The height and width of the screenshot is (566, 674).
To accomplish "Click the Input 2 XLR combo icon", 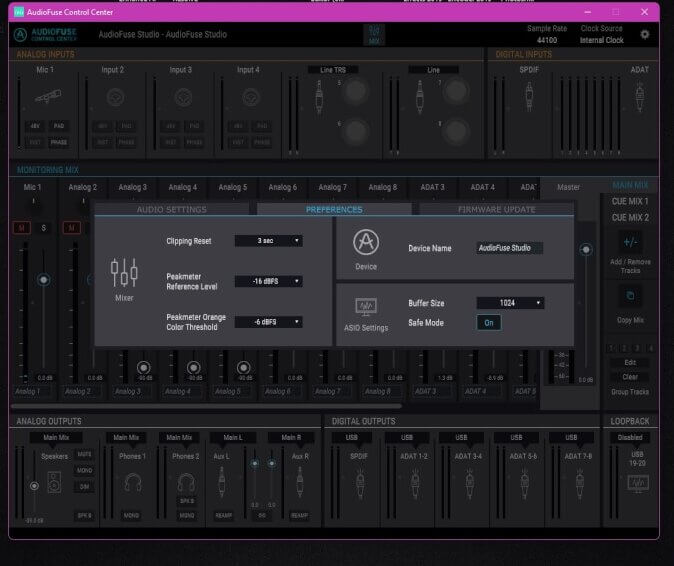I will [x=115, y=97].
